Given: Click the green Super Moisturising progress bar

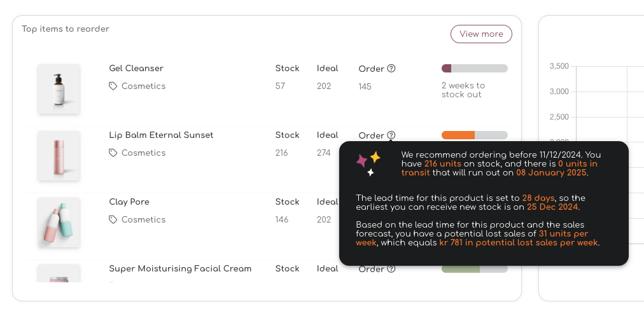Looking at the screenshot, I should tap(474, 269).
